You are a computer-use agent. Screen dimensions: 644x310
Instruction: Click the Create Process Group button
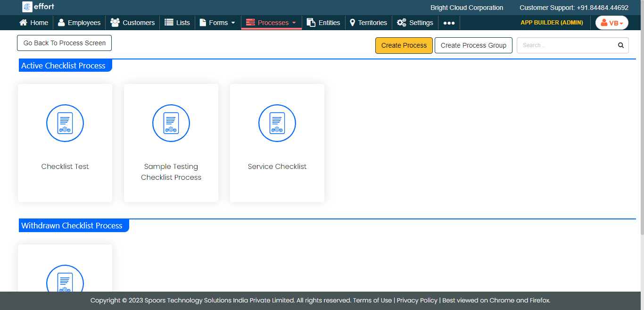pos(473,46)
